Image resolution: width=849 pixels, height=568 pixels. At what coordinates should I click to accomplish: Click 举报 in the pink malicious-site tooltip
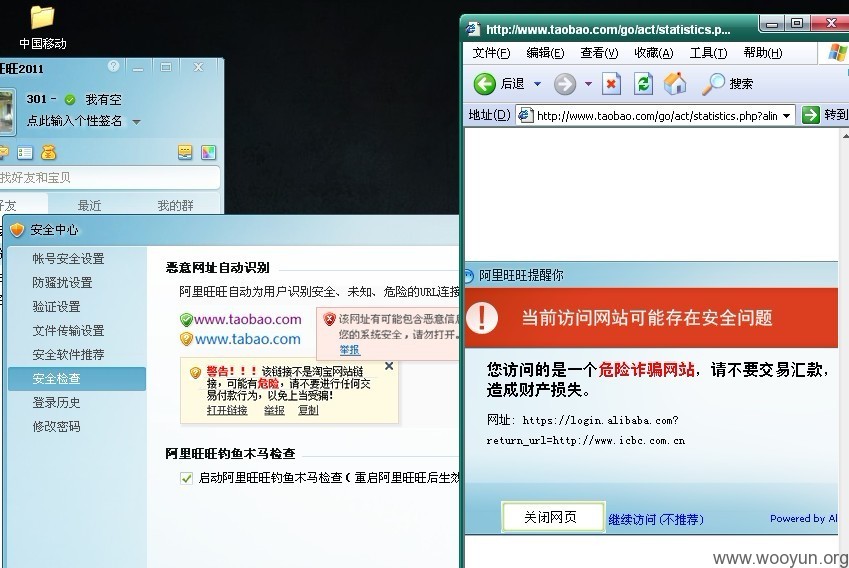point(349,350)
